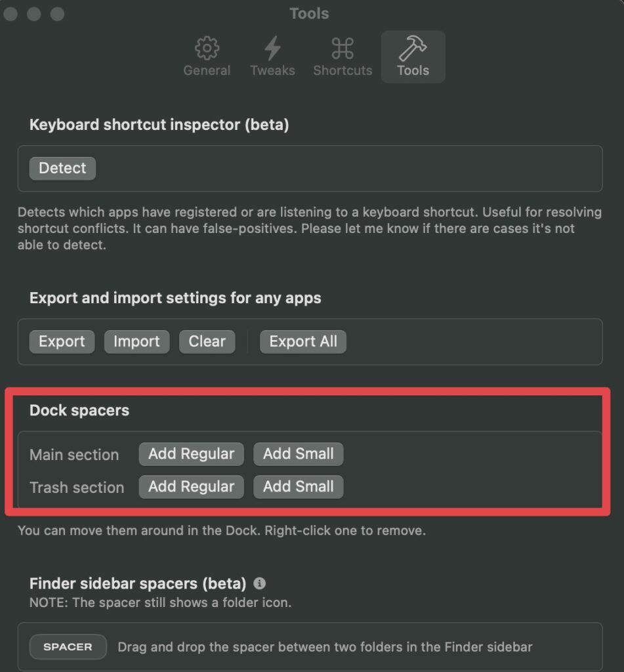Select the Tweaks lightning bolt icon
The image size is (624, 672).
tap(272, 48)
